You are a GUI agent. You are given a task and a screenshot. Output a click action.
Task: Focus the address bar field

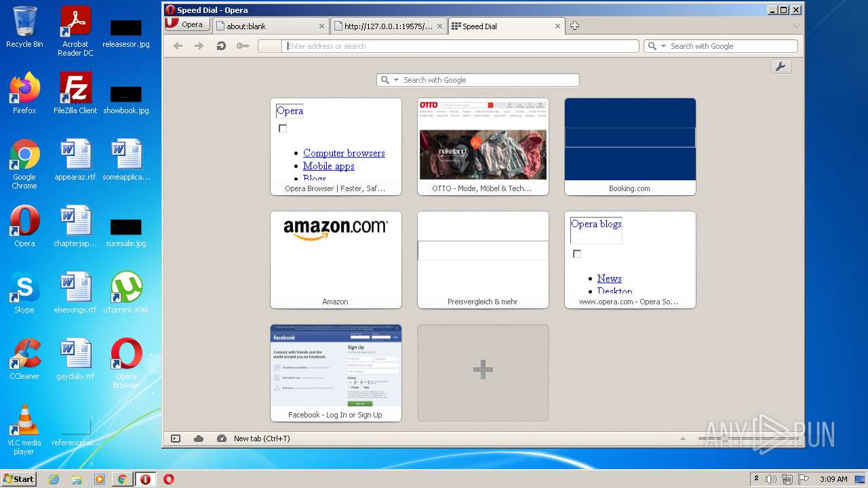(x=448, y=46)
